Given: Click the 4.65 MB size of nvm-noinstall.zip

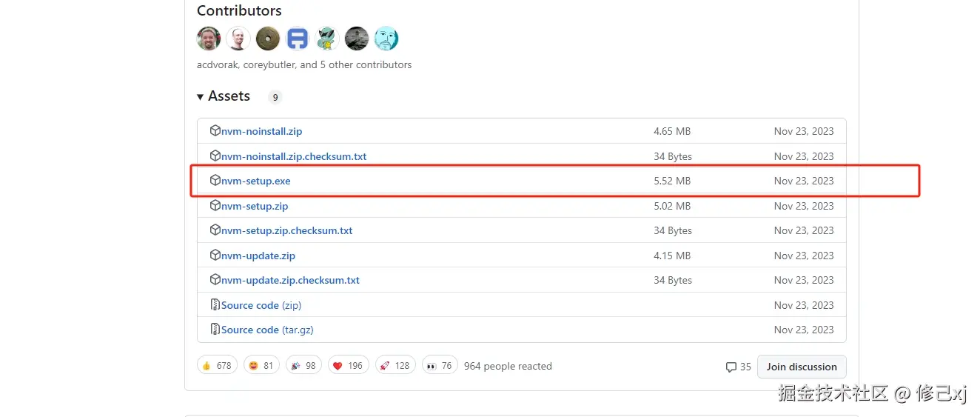Looking at the screenshot, I should (672, 131).
